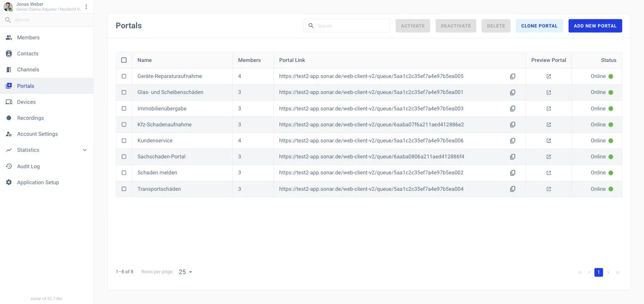Tick the Immobilienübergabe row checkbox

tap(124, 109)
